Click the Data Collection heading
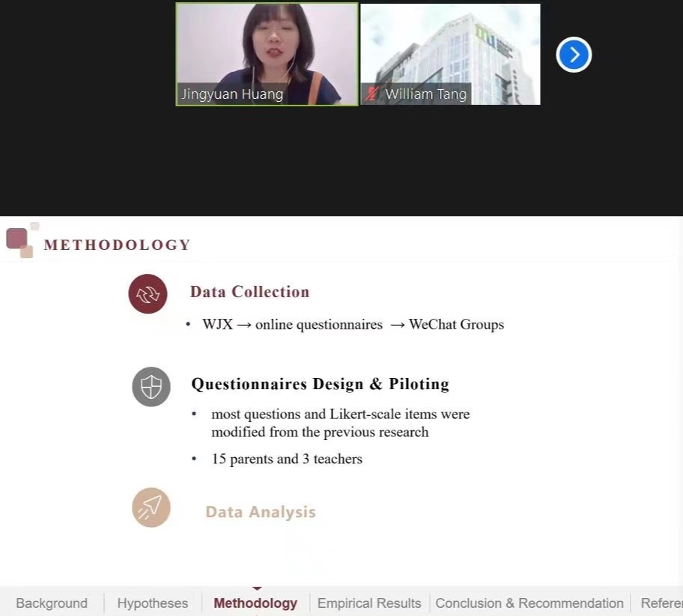This screenshot has width=683, height=616. click(249, 292)
